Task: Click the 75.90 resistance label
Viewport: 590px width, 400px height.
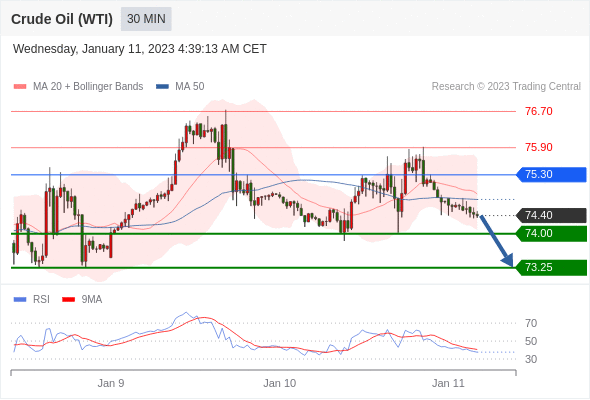Action: point(539,147)
